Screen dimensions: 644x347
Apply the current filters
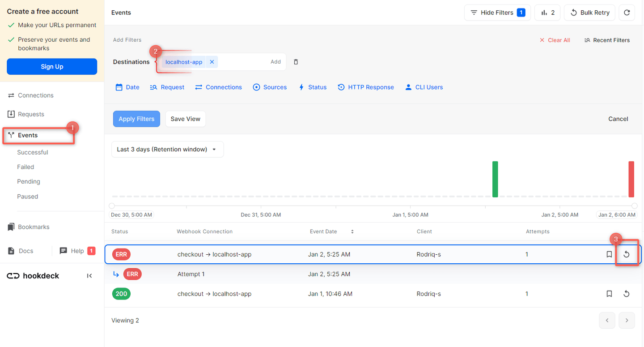(136, 119)
